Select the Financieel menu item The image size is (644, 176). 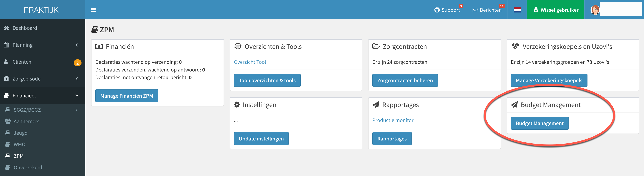(x=42, y=95)
